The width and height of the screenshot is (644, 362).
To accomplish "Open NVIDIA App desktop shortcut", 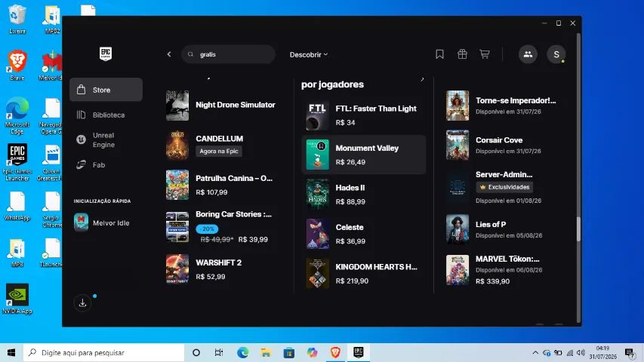I will (x=17, y=299).
